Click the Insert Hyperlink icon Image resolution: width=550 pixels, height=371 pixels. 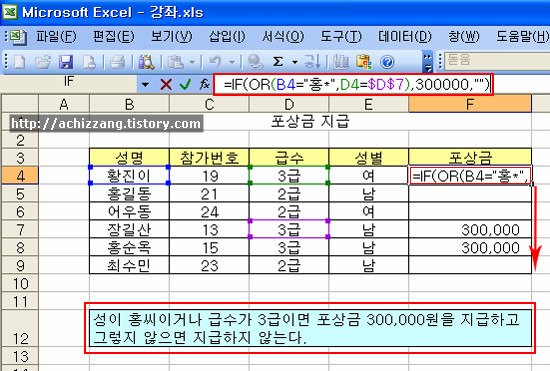tap(255, 62)
